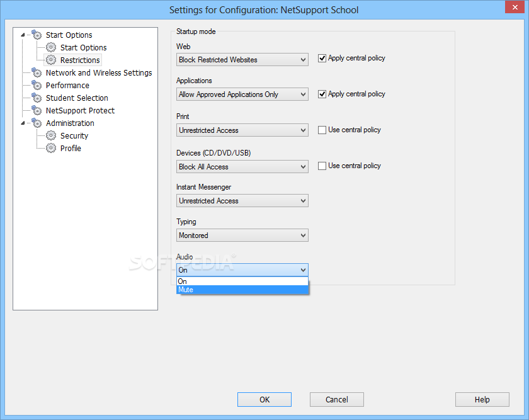Collapse the Administration tree node
The height and width of the screenshot is (420, 529).
(23, 123)
